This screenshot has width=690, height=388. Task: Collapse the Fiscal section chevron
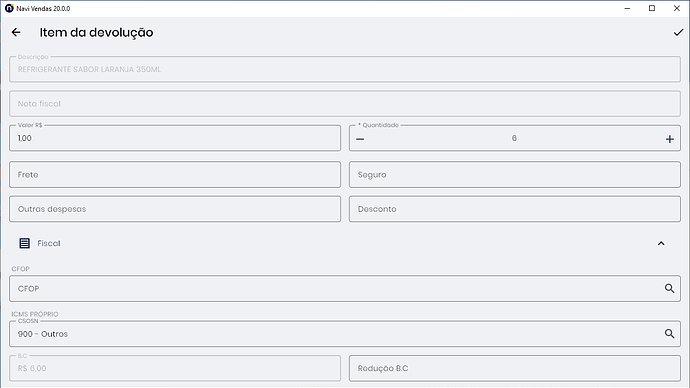click(661, 243)
